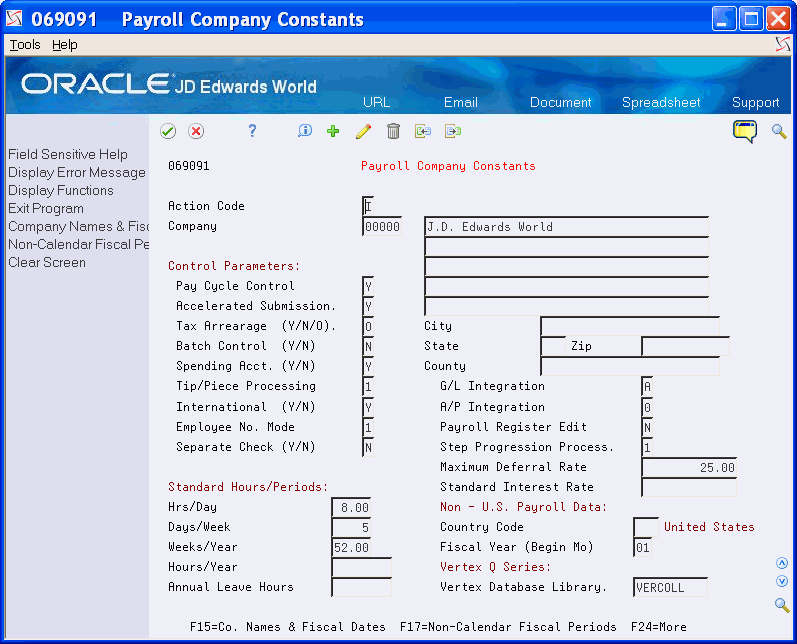Click the trash can delete icon

click(x=393, y=131)
